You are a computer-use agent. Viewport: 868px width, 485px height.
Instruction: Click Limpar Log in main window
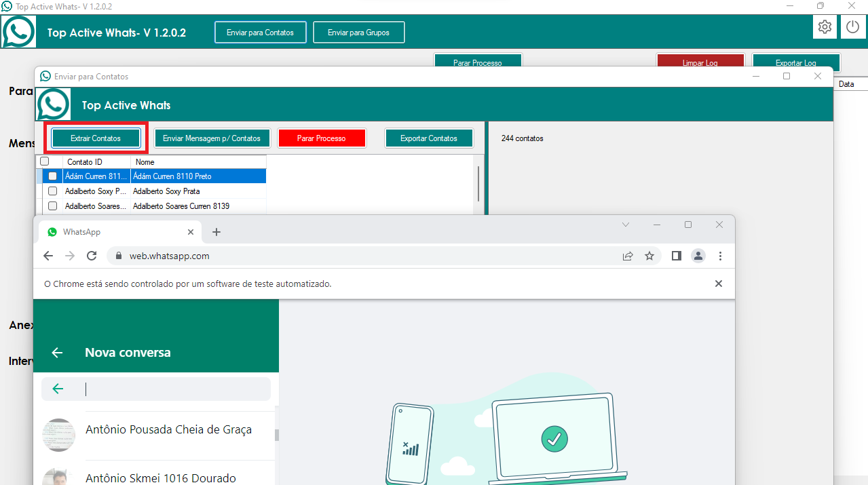click(700, 62)
